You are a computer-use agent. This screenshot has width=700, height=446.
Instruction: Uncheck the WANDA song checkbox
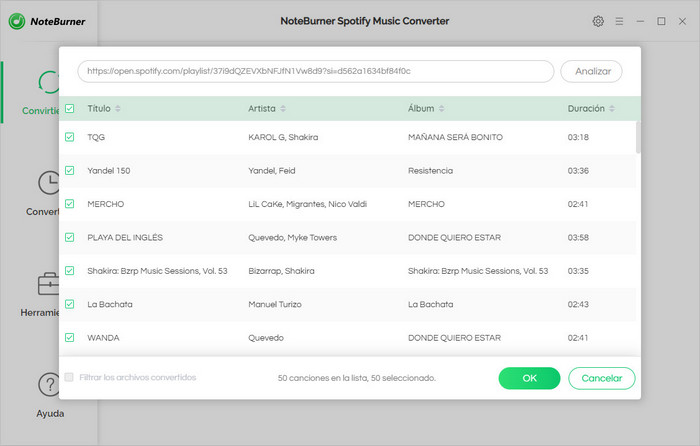(x=70, y=338)
